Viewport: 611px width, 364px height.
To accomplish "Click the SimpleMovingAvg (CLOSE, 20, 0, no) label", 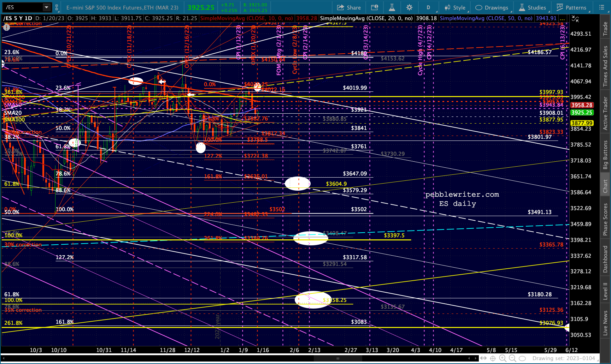I will tap(366, 18).
